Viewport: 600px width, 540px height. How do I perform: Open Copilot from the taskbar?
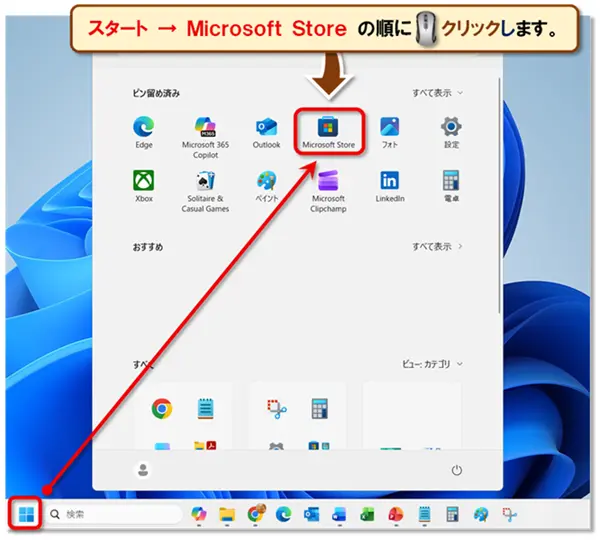coord(199,514)
